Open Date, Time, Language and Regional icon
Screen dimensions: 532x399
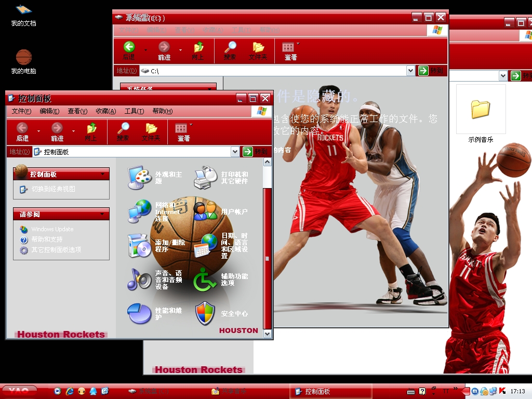tap(206, 245)
